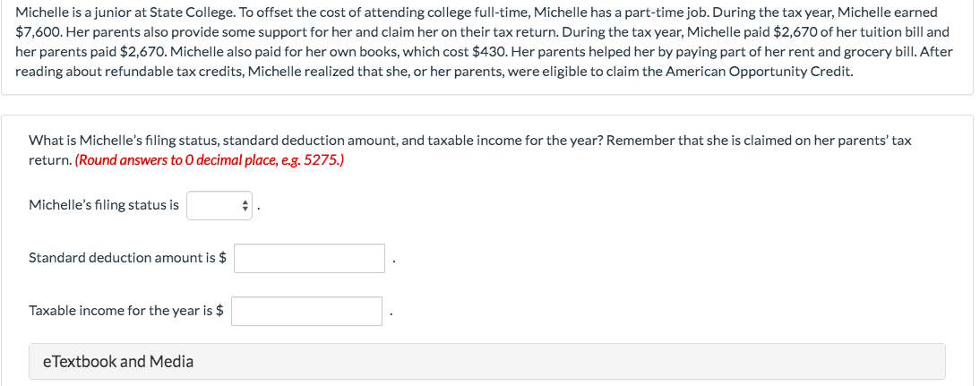Expand the eTextbook and Media section
The width and height of the screenshot is (980, 386).
click(x=118, y=362)
